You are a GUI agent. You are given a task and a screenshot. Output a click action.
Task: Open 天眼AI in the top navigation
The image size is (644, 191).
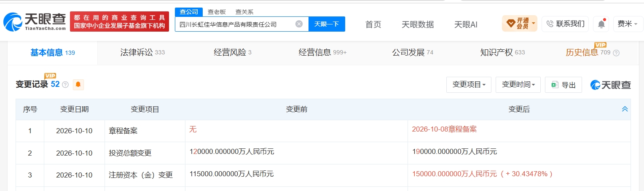466,24
